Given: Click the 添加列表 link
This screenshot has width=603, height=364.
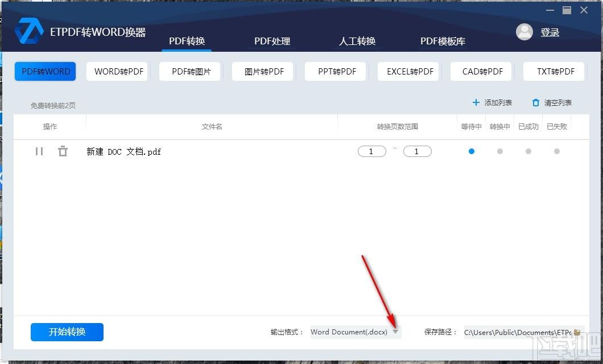Looking at the screenshot, I should coord(498,102).
